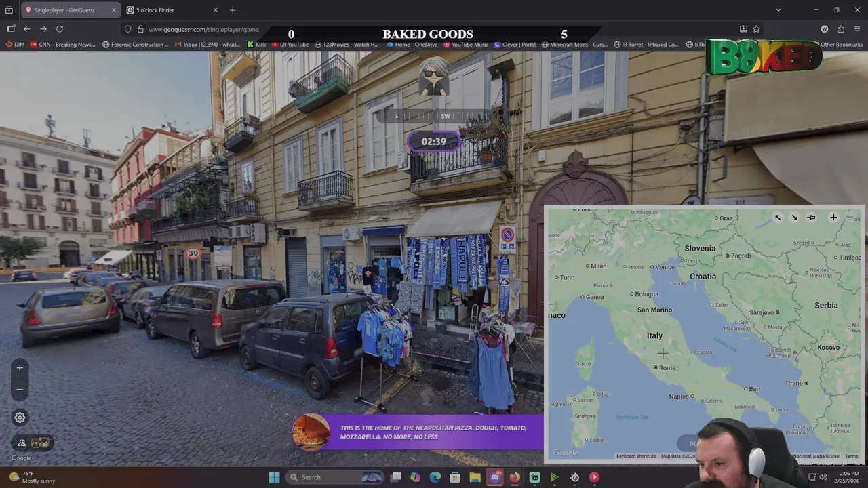Open the volume speaker tray icon
The image size is (868, 488).
coord(823,477)
